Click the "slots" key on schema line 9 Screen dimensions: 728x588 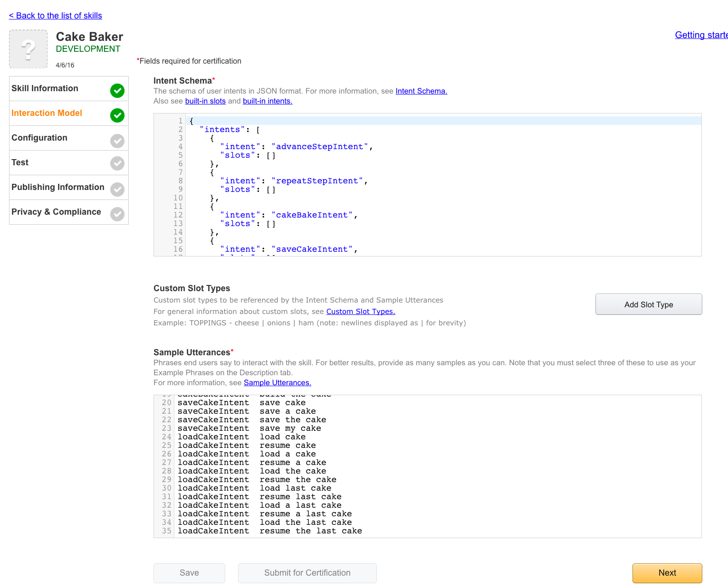[238, 190]
